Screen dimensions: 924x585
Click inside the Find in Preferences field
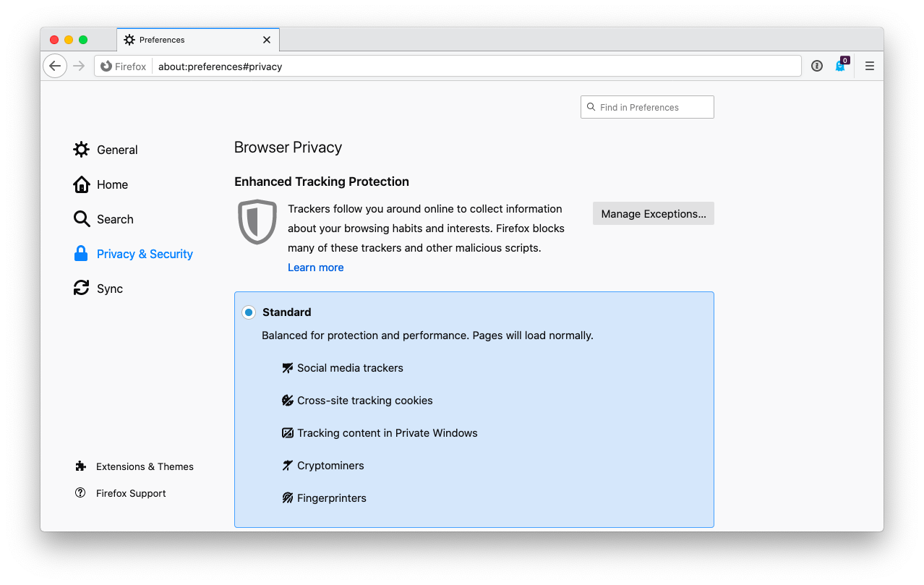pos(647,106)
